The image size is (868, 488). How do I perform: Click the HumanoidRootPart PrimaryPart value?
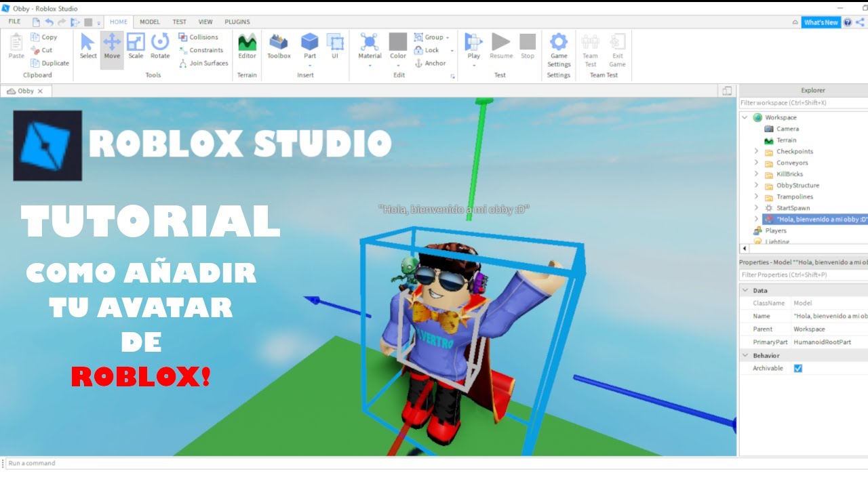(x=823, y=342)
